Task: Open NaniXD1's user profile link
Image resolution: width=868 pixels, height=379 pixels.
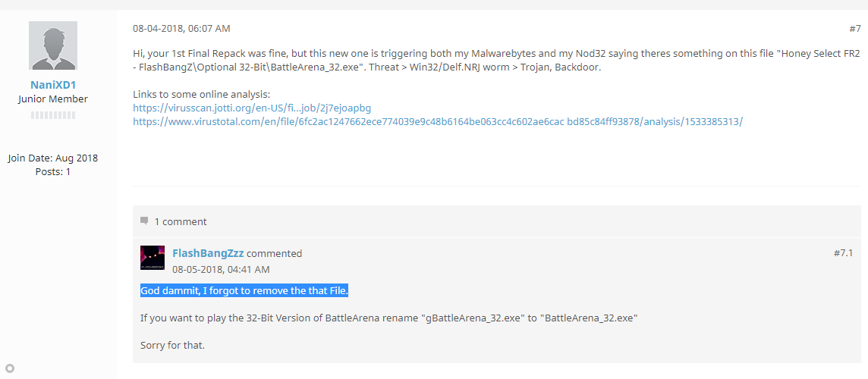Action: pos(53,85)
